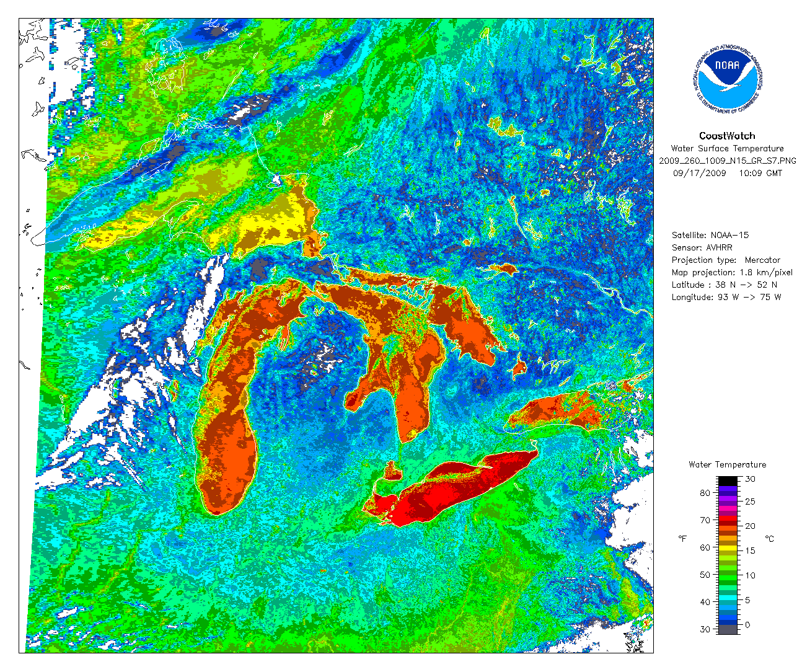Viewport: 802px width, 672px height.
Task: Pick the bright red band on the scale
Action: click(x=728, y=518)
